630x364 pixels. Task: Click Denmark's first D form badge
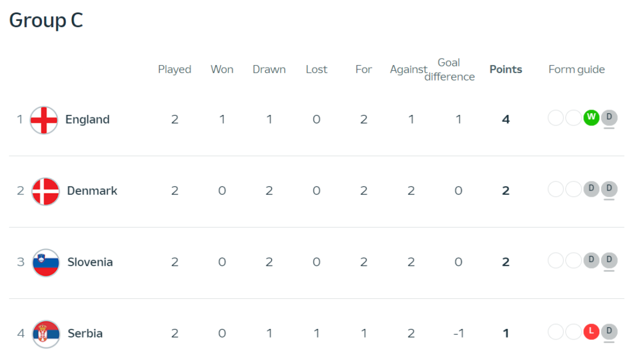(x=591, y=189)
